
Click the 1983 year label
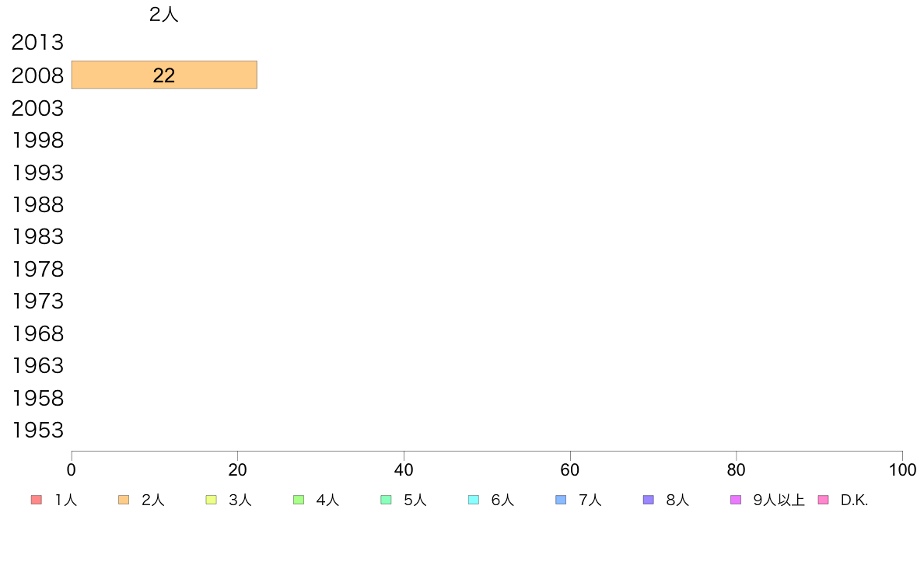coord(37,236)
